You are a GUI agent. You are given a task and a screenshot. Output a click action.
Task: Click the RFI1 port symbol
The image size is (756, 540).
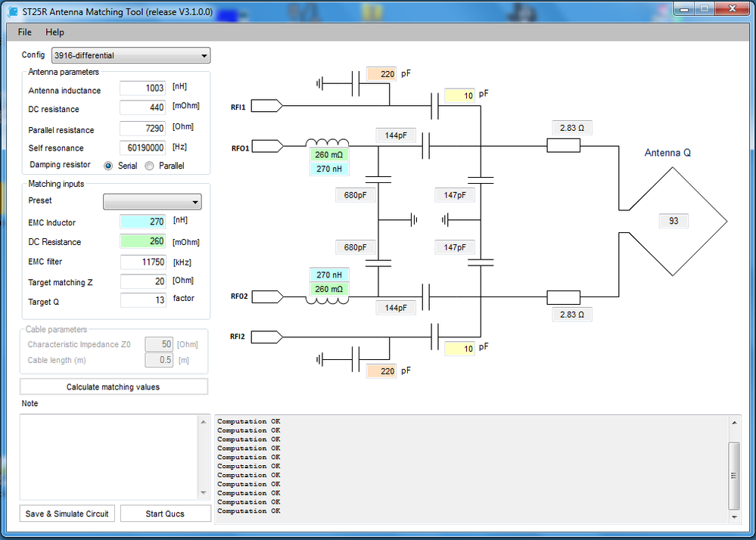click(266, 105)
